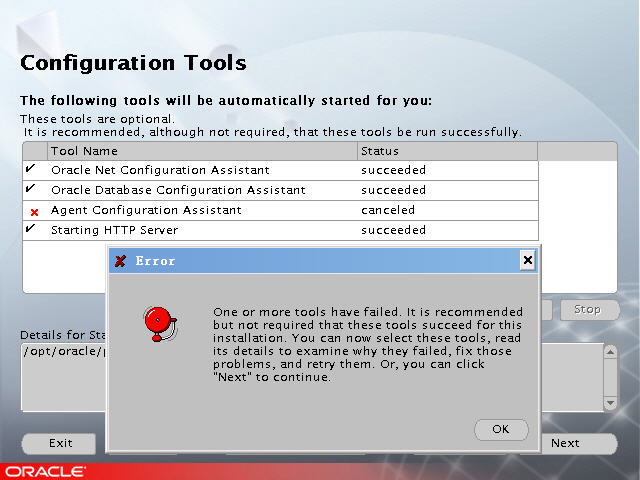Click the red X icon in Error title bar

120,261
